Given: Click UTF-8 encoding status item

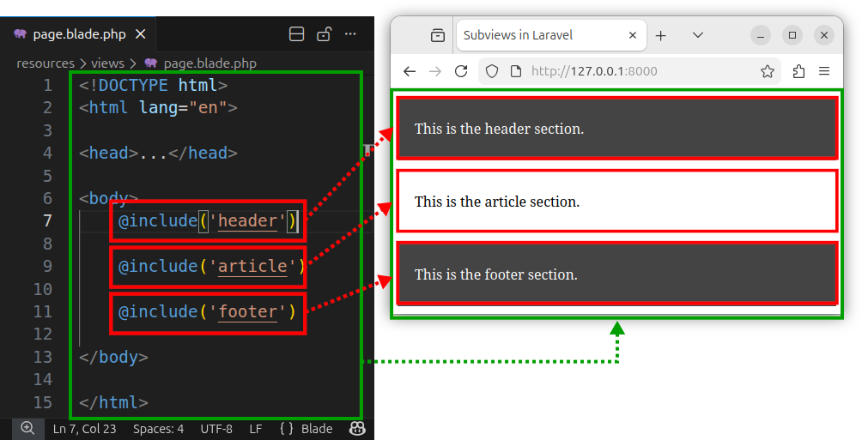Looking at the screenshot, I should (x=216, y=429).
